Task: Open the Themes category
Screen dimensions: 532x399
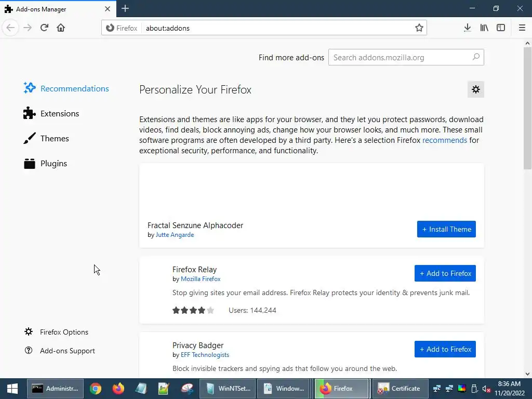Action: coord(46,138)
